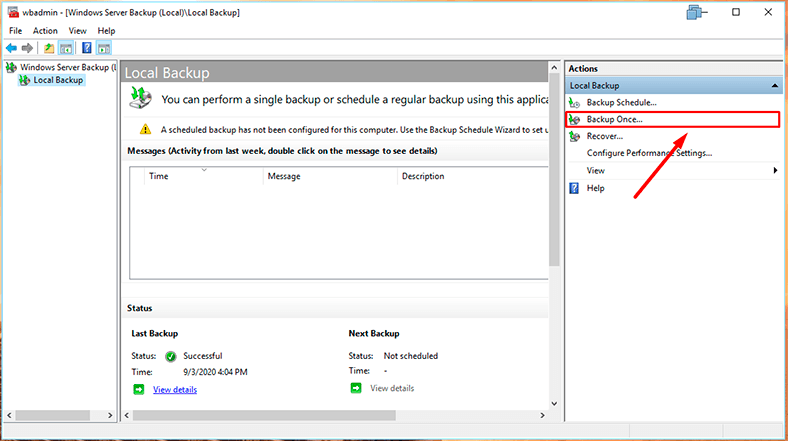Open Recover... action
This screenshot has width=788, height=441.
tap(605, 136)
